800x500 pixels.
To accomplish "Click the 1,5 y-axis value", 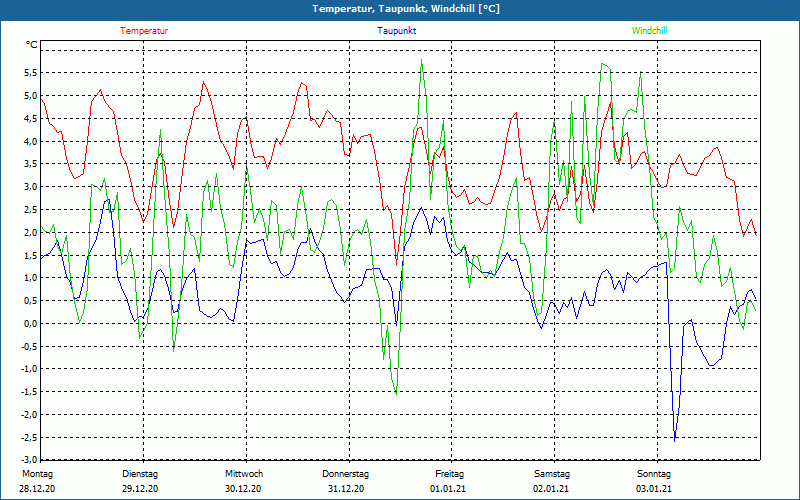I will coord(30,255).
